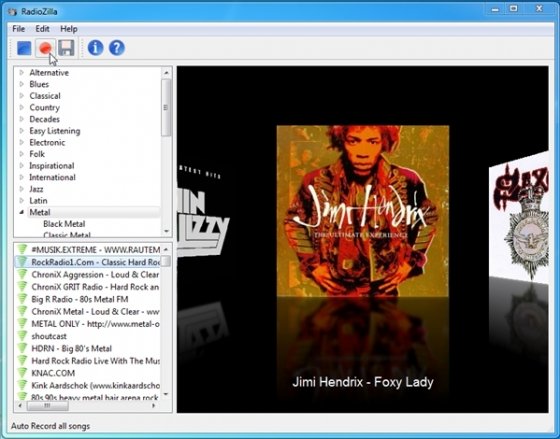Click the red record button

click(45, 48)
